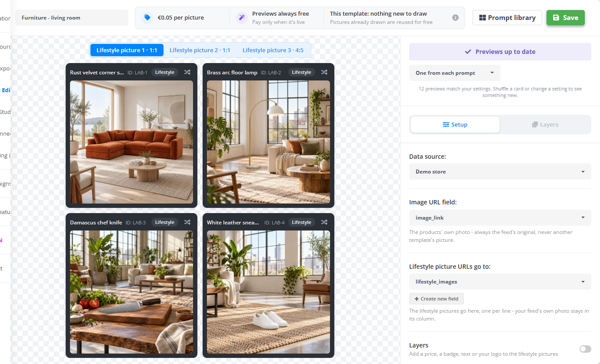
Task: Click the price tag icon
Action: click(147, 18)
